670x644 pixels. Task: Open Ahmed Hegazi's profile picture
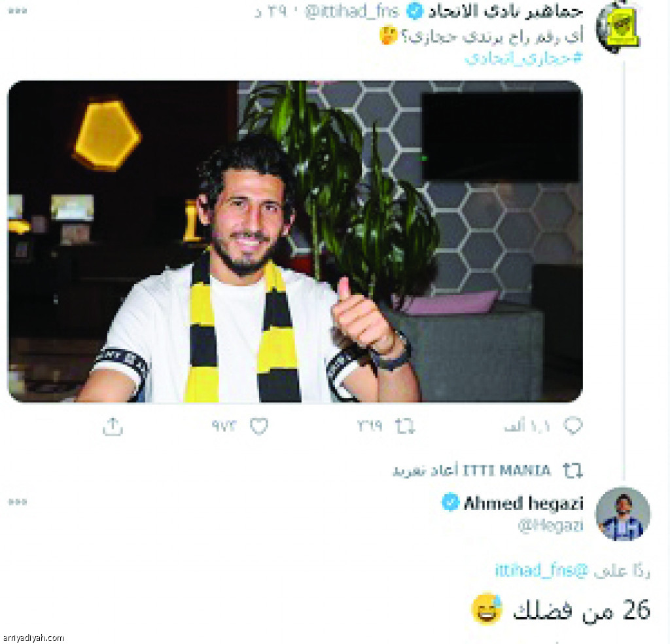tap(623, 514)
